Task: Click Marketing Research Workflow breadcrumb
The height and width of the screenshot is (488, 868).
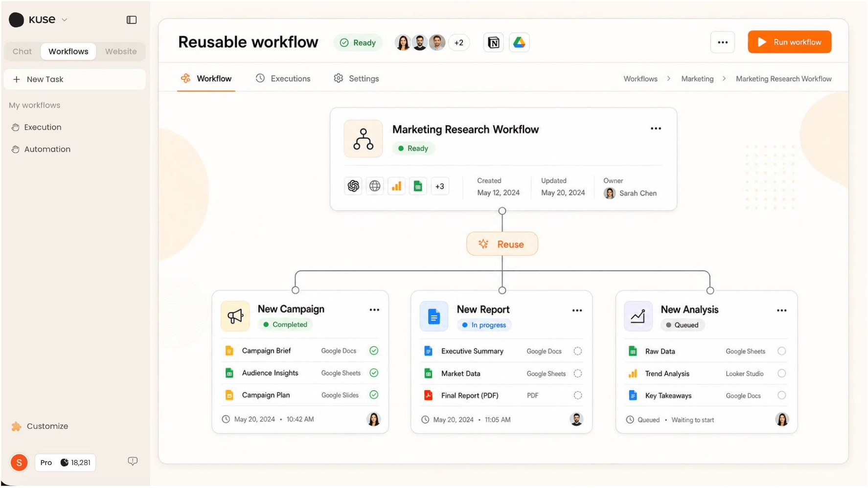Action: [x=784, y=79]
